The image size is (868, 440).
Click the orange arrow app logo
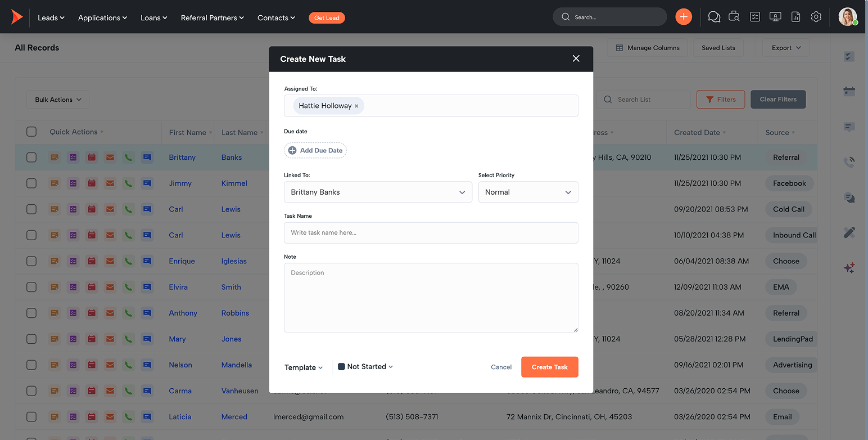point(17,17)
